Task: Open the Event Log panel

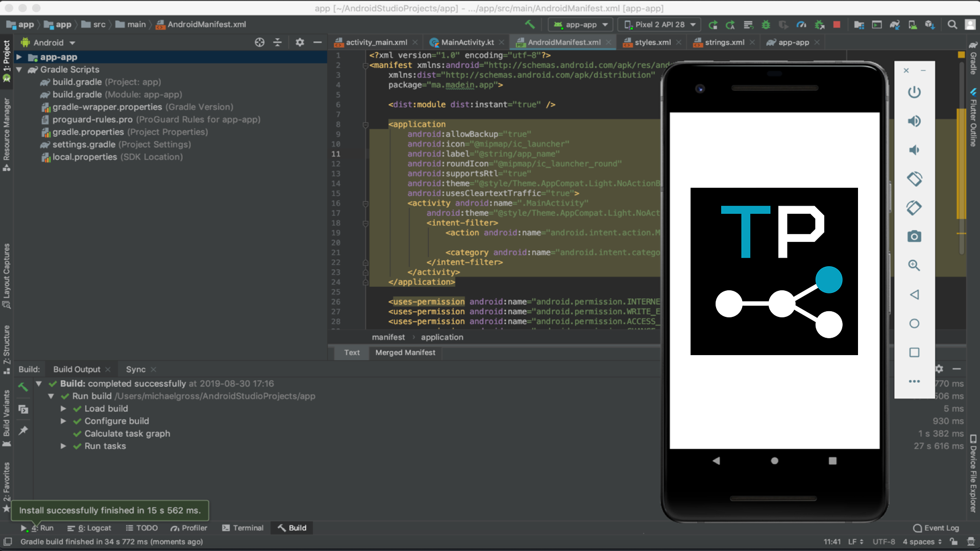Action: coord(936,528)
